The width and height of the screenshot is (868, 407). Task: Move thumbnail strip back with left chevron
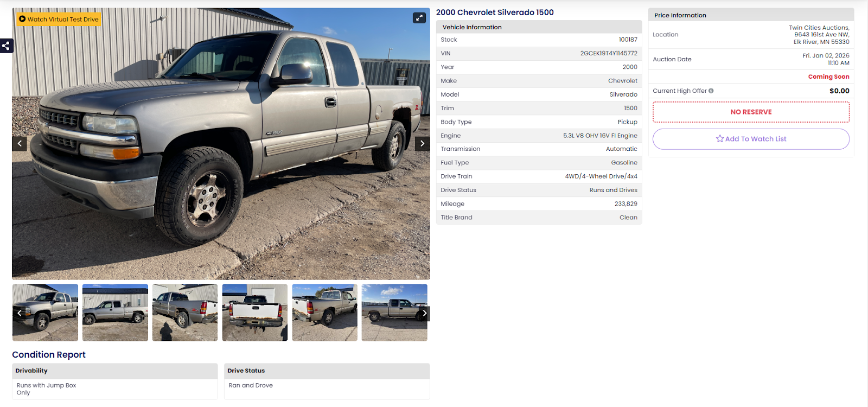19,313
